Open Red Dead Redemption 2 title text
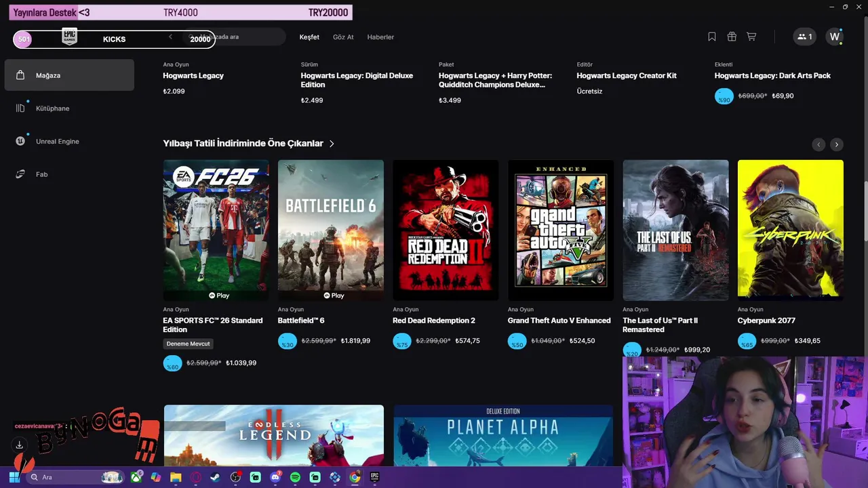 [x=434, y=321]
